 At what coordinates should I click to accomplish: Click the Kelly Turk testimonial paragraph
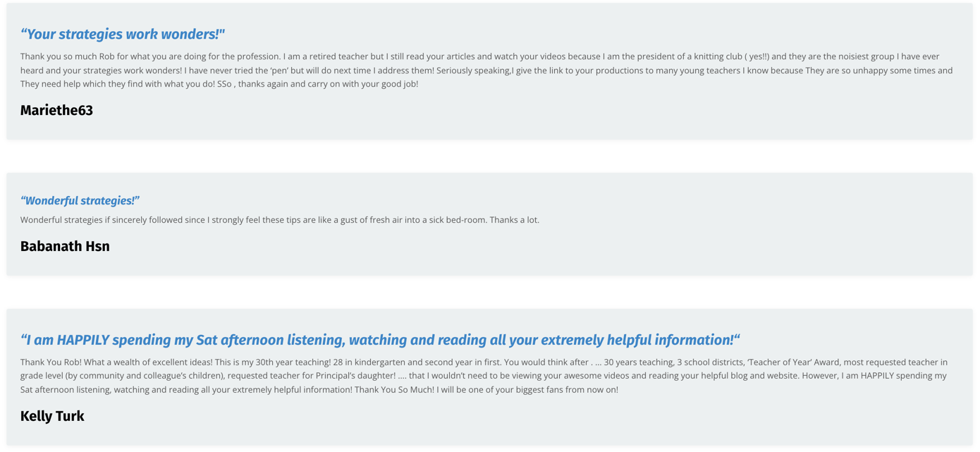[484, 376]
